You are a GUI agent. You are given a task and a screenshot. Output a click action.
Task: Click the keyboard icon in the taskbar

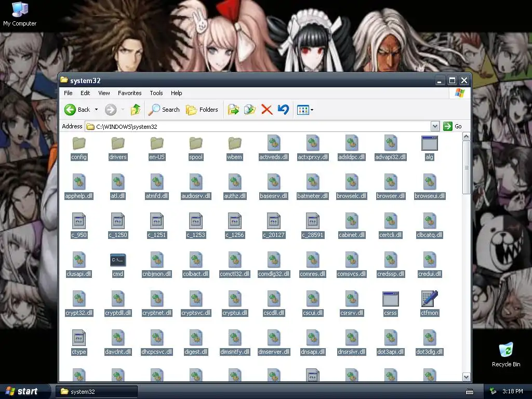coord(470,392)
